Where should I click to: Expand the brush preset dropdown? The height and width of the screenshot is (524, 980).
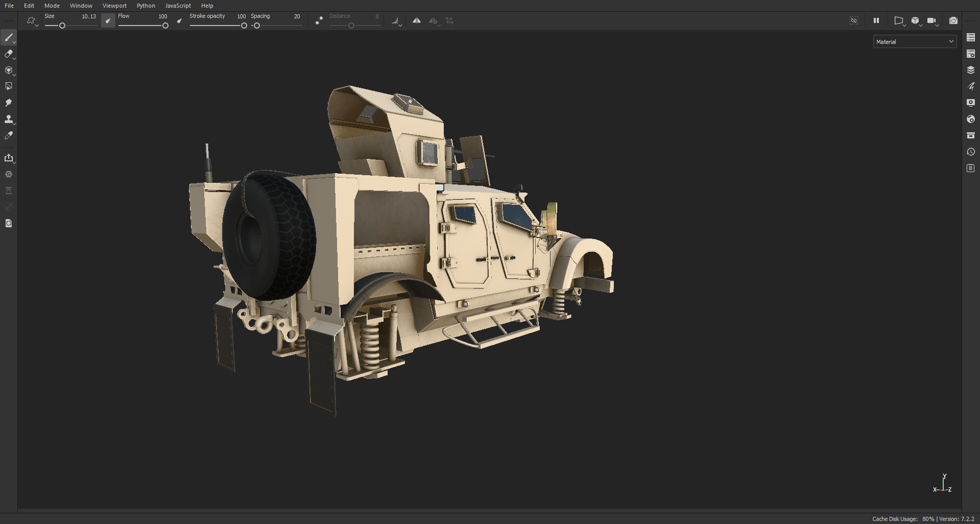coord(32,21)
